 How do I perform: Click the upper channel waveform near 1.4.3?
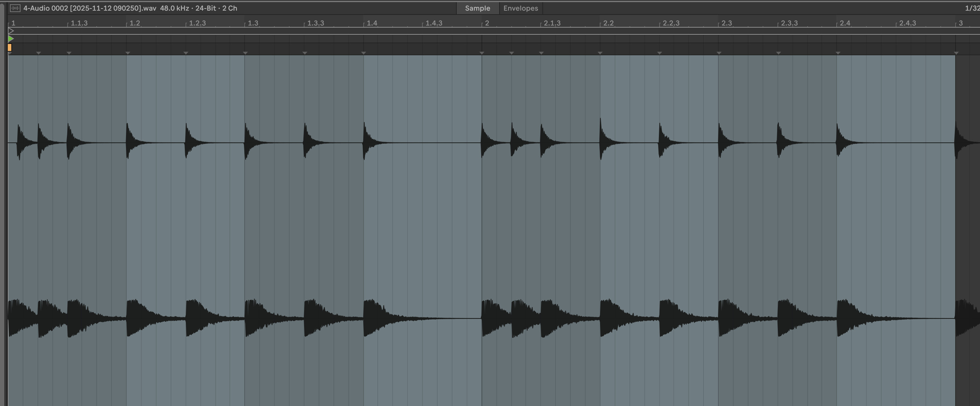(x=423, y=143)
